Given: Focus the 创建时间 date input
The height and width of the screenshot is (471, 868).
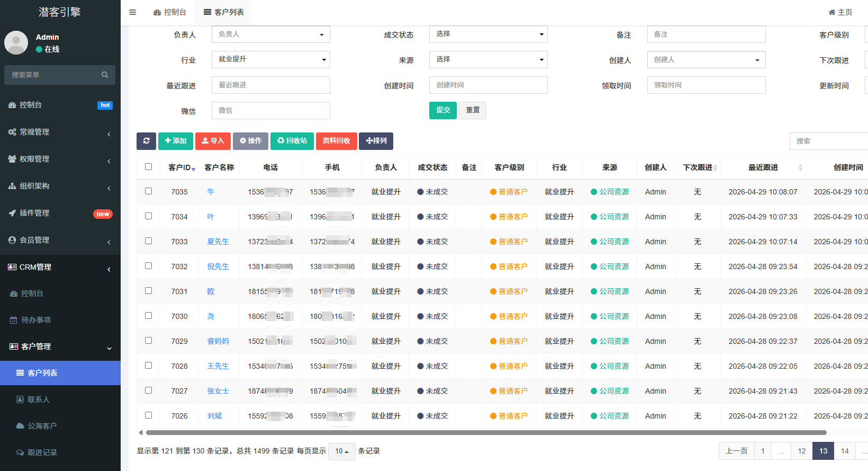Looking at the screenshot, I should 489,85.
